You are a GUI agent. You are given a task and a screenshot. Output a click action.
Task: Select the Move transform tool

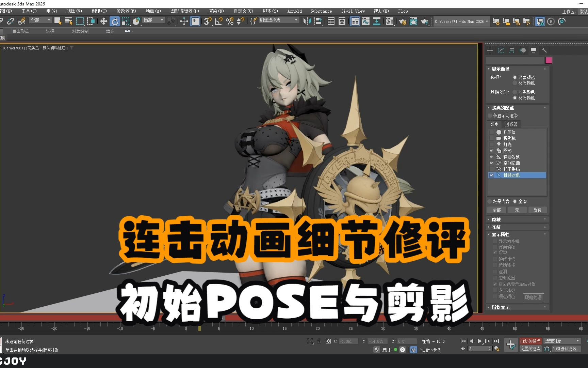103,21
